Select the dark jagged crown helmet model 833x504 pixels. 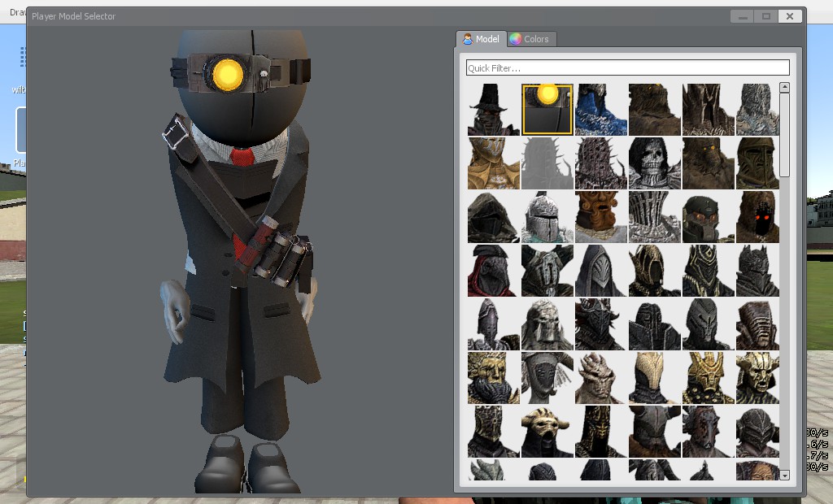coord(757,271)
